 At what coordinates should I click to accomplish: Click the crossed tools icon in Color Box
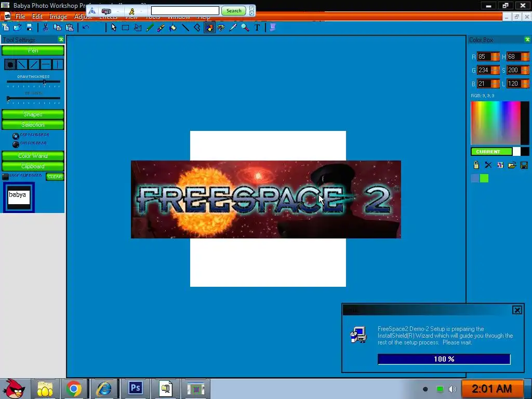[488, 165]
